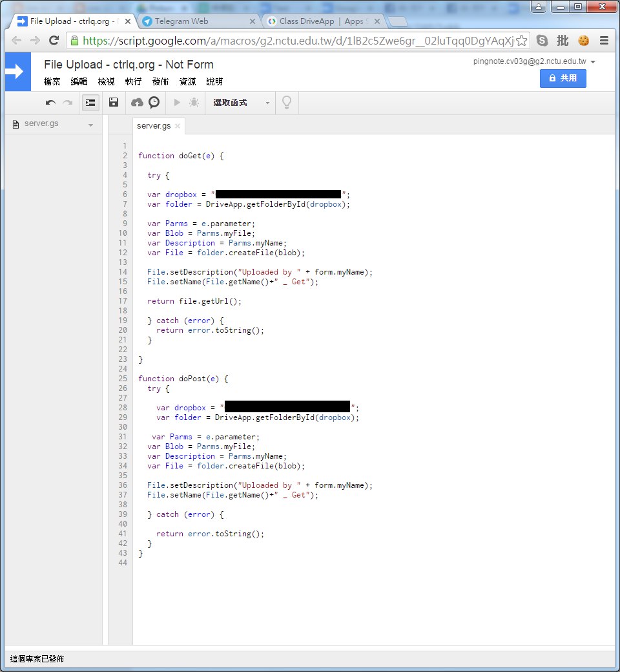This screenshot has width=620, height=672.
Task: Click the redo arrow in toolbar
Action: click(x=68, y=103)
